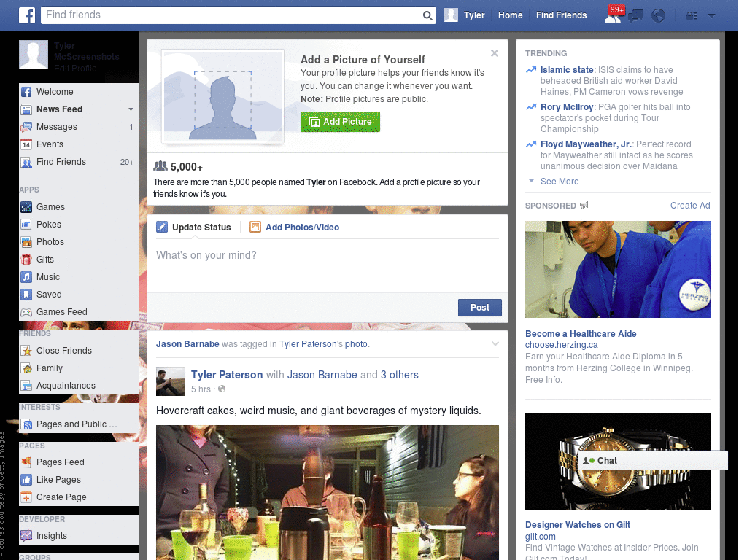The image size is (747, 560).
Task: Click the Create Page plus icon
Action: tap(26, 497)
